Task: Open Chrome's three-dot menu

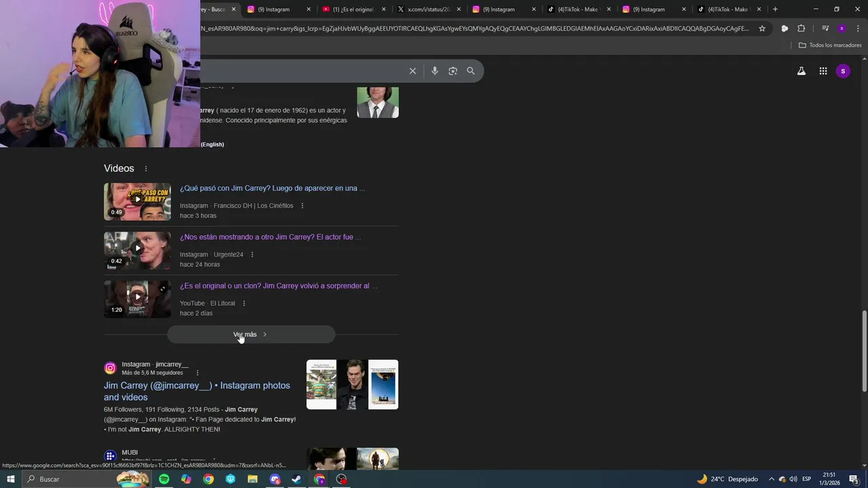Action: coord(858,28)
